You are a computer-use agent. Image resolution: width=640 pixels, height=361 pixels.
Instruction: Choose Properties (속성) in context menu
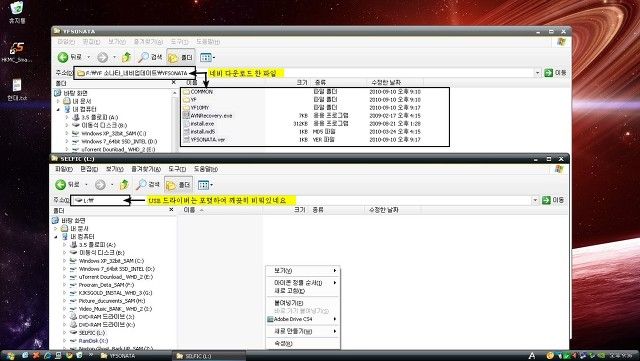pos(303,343)
